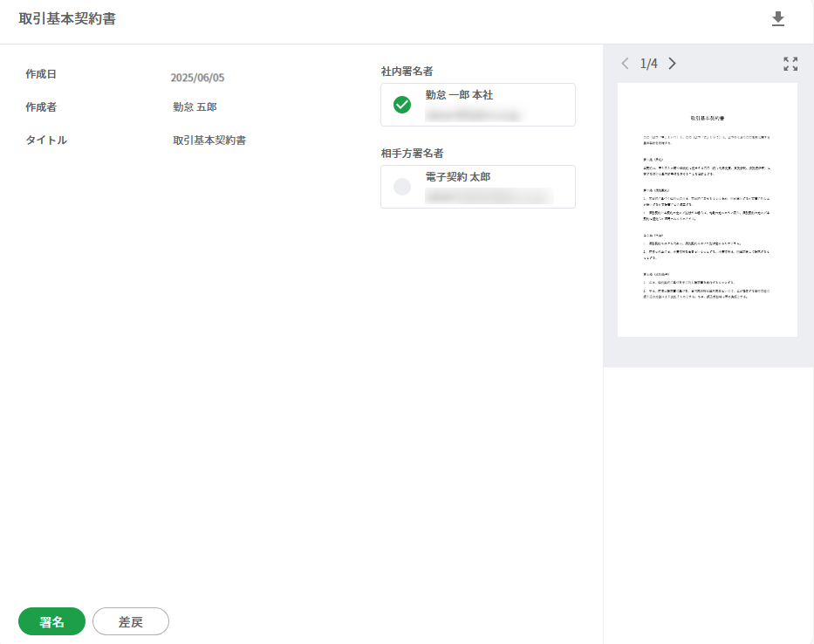The height and width of the screenshot is (644, 814).
Task: Click the 相手方署名者 heading
Action: [x=412, y=154]
